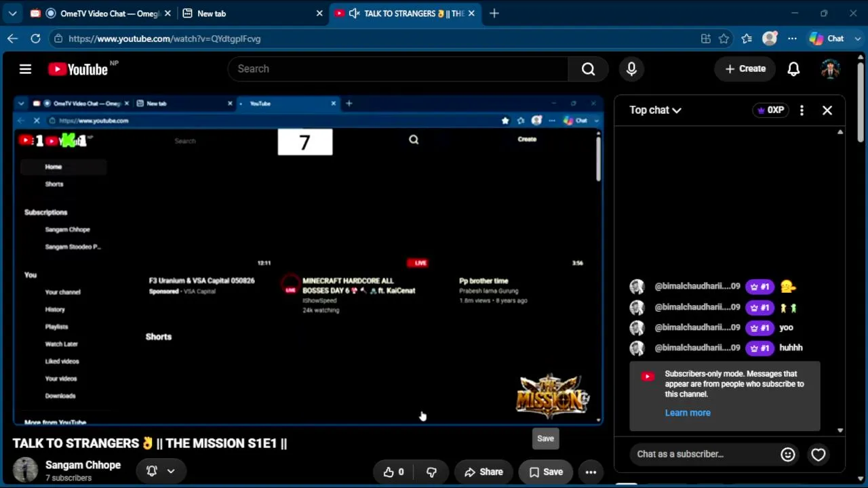Open more actions under the video

pyautogui.click(x=591, y=472)
